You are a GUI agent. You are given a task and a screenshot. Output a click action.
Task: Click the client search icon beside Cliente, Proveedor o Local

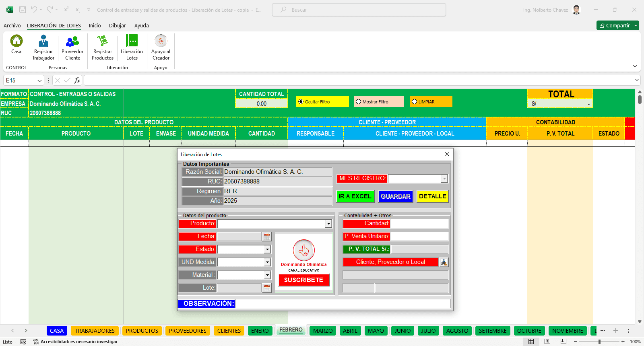444,262
